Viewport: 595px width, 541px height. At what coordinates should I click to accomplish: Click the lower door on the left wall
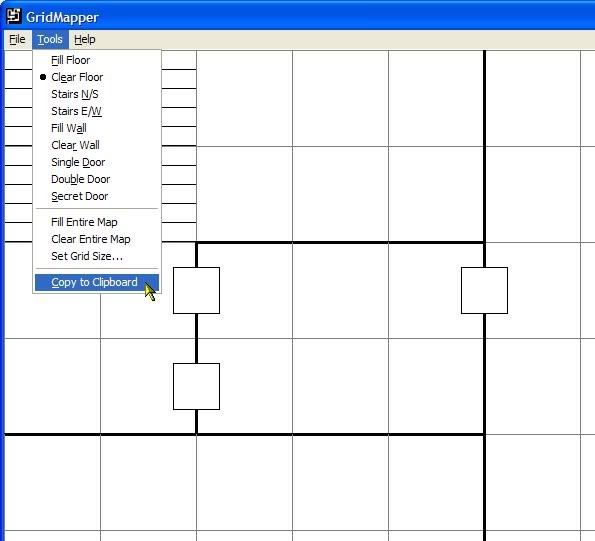tap(196, 387)
